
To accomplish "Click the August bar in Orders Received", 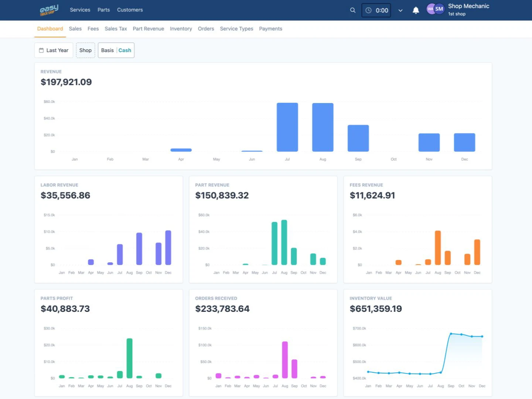I will click(285, 360).
